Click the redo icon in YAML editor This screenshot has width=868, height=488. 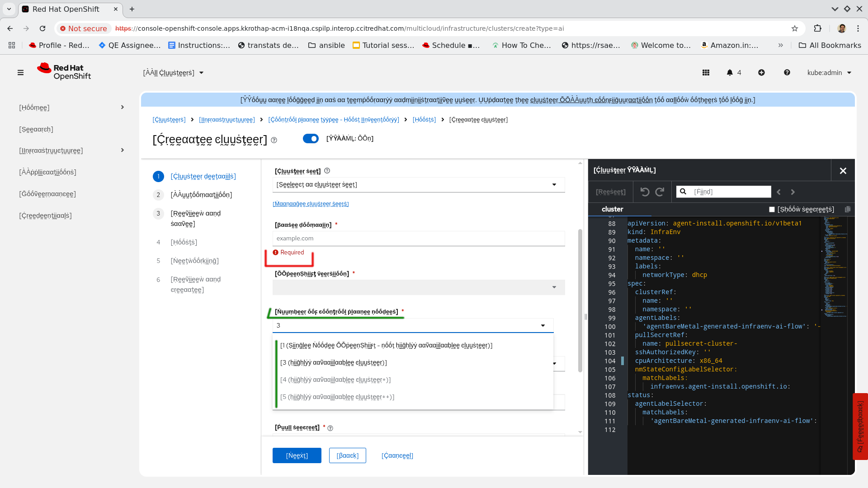click(660, 192)
